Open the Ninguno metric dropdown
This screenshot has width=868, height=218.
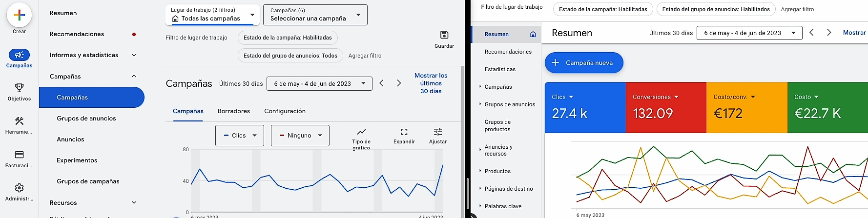point(300,136)
